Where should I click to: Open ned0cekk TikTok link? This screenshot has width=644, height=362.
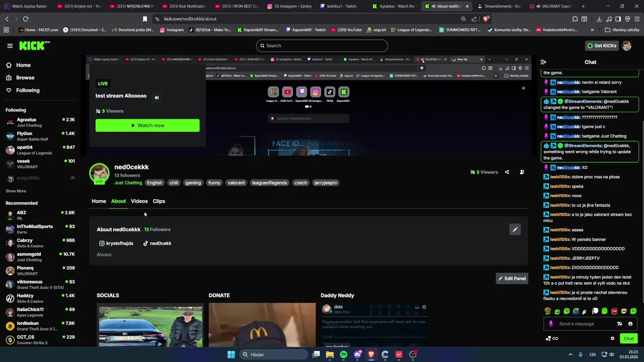[157, 243]
